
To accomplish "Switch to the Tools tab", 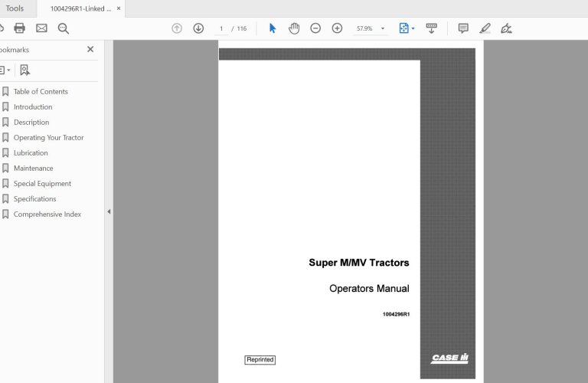I will pyautogui.click(x=15, y=8).
